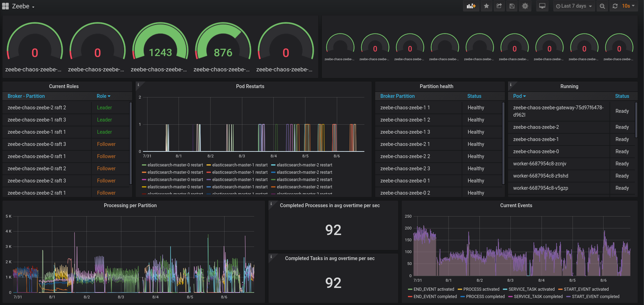This screenshot has width=644, height=305.
Task: Click 92 value in Completed Tasks panel
Action: click(333, 283)
